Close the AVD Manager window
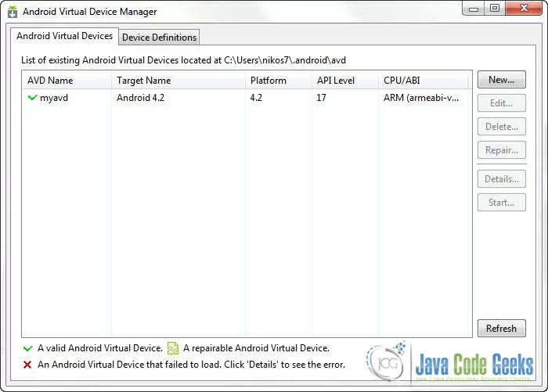548x392 pixels. (524, 9)
